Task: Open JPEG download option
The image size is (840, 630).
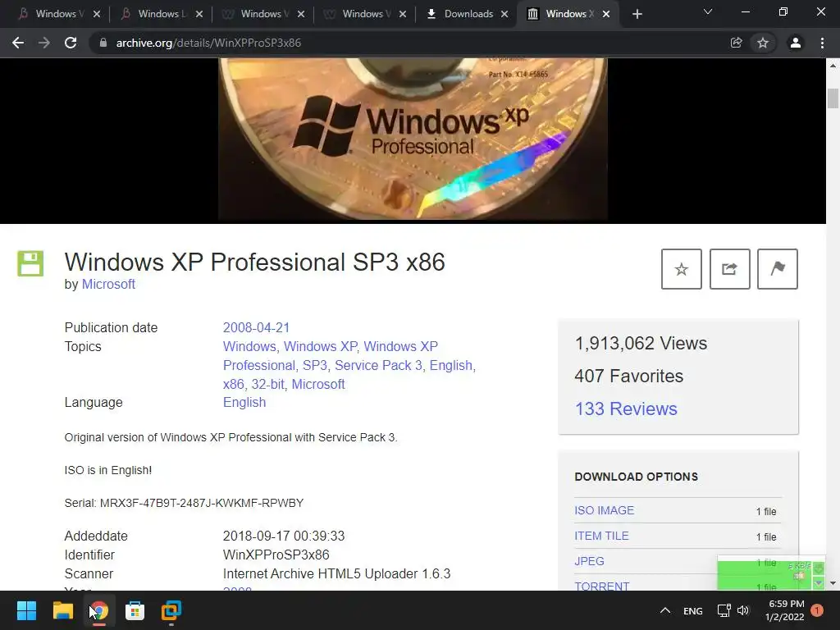Action: [589, 561]
